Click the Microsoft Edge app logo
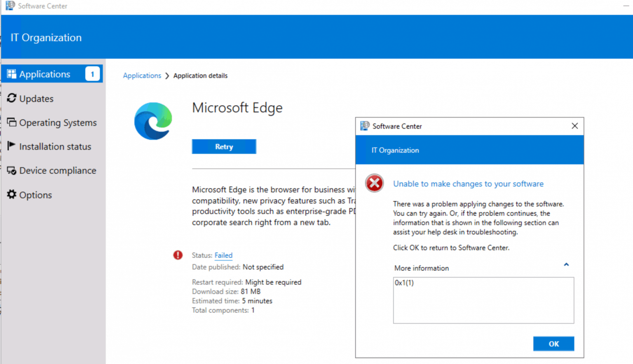The height and width of the screenshot is (364, 633). click(x=153, y=121)
